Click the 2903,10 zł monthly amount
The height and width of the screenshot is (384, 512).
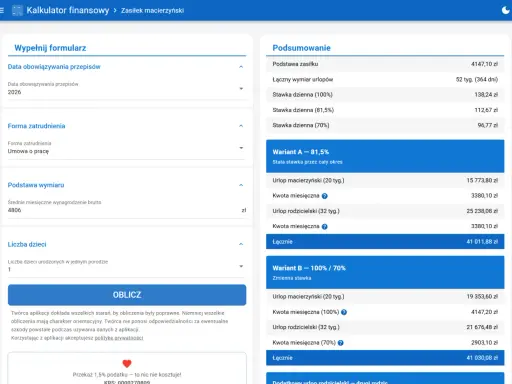pyautogui.click(x=484, y=343)
